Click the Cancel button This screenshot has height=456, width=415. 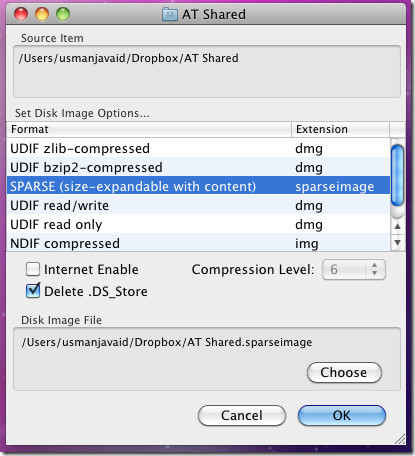pos(242,415)
